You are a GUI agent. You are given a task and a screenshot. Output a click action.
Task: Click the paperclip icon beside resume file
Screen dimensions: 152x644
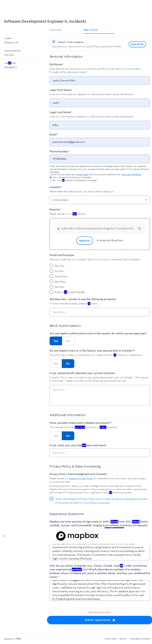[58, 229]
